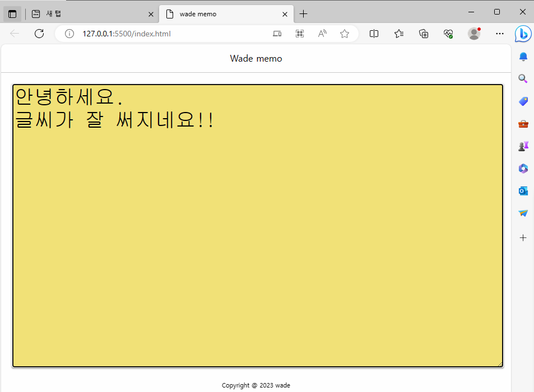Screen dimensions: 534x392
Task: Switch to the wade memo tab
Action: pyautogui.click(x=219, y=14)
